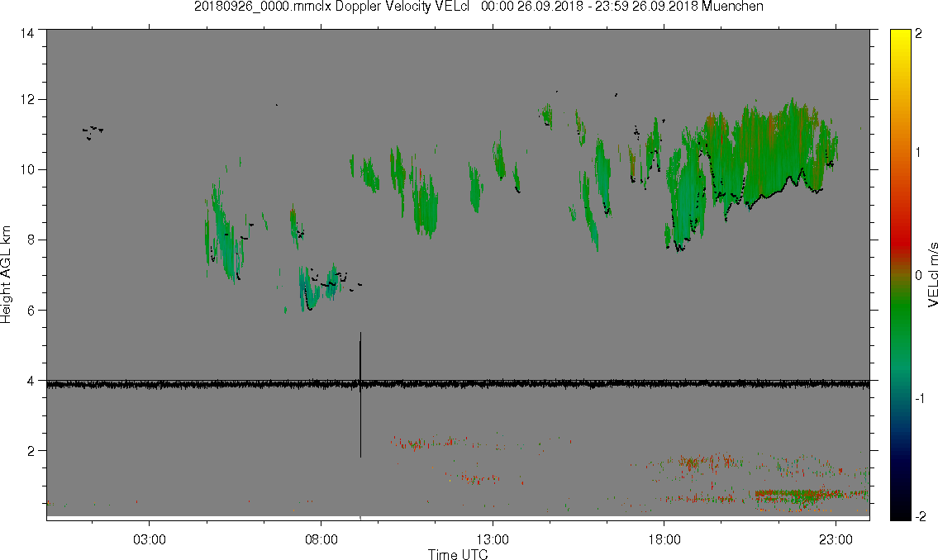
Task: Click the colorbar value 0
Action: pos(919,275)
